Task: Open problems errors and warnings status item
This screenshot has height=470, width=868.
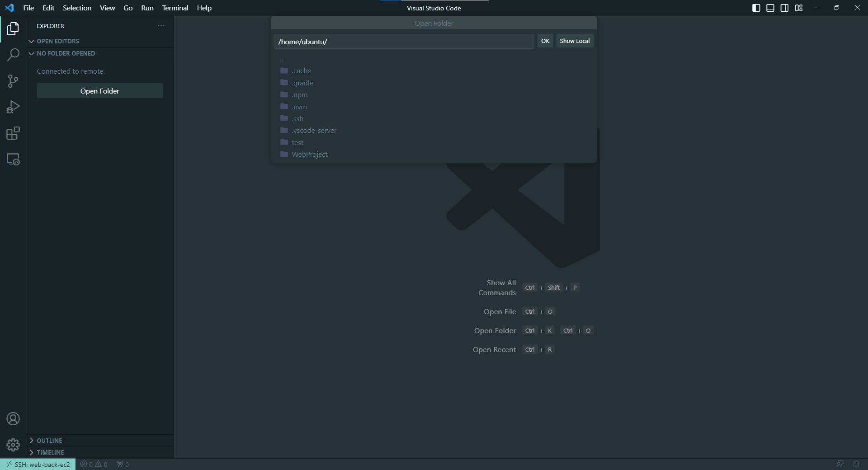Action: [94, 464]
